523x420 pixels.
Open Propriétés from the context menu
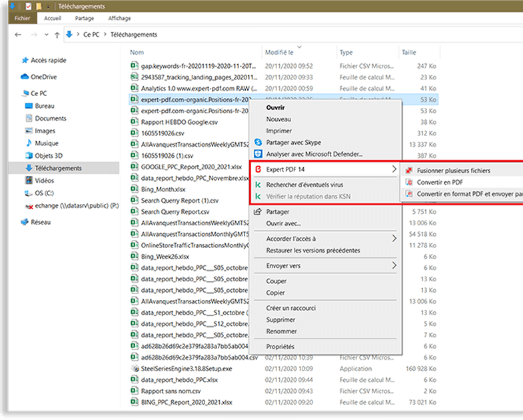280,347
